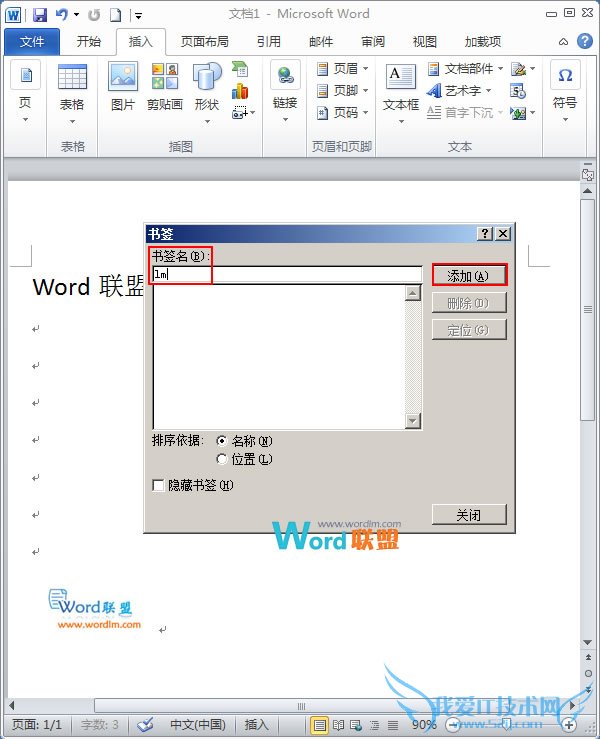Image resolution: width=600 pixels, height=739 pixels.
Task: Click the 页面: 1/1 status bar entry
Action: click(x=37, y=724)
